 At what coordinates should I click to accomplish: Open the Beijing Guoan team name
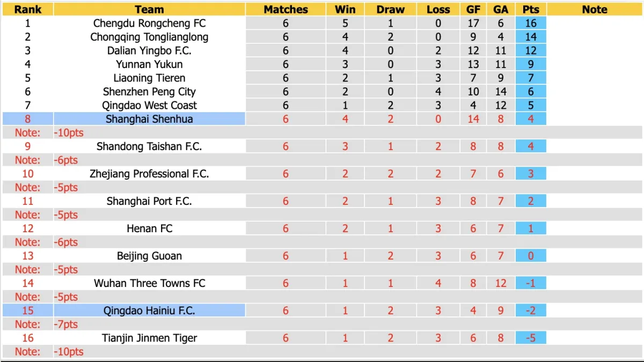(149, 256)
